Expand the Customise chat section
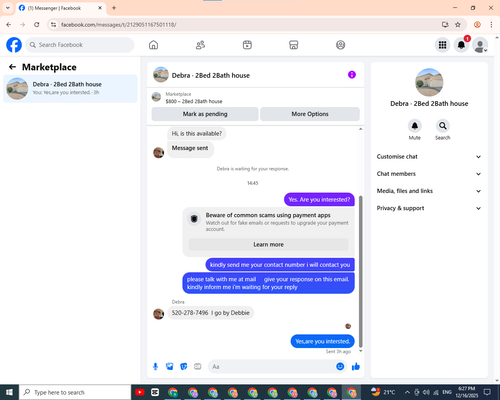The height and width of the screenshot is (400, 500). coord(429,157)
